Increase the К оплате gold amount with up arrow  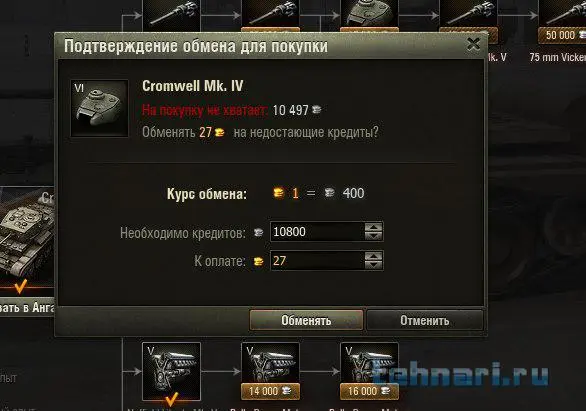point(373,256)
